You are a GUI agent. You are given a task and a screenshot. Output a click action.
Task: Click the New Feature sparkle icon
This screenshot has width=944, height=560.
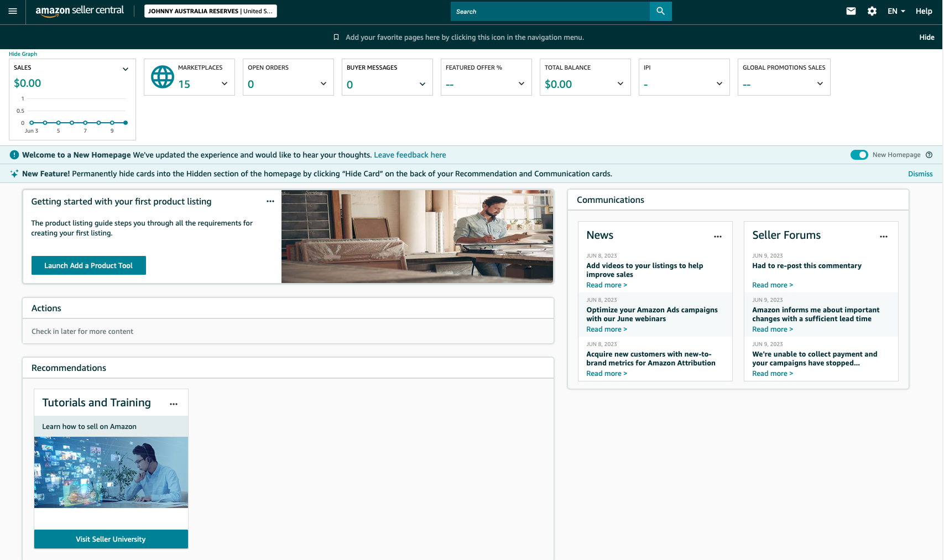[x=14, y=174]
